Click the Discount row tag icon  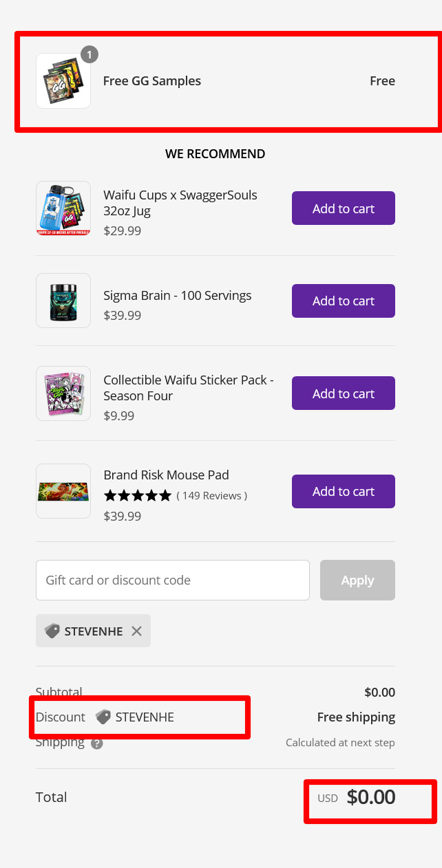coord(103,717)
